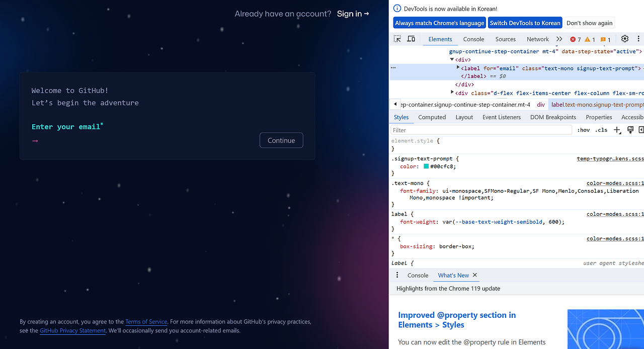Image resolution: width=644 pixels, height=349 pixels.
Task: Select the label.text-mono breadcrumb item
Action: (x=597, y=105)
